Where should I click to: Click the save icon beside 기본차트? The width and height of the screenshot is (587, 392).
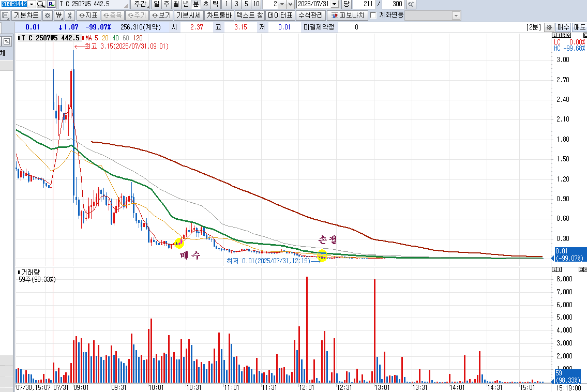[x=5, y=16]
